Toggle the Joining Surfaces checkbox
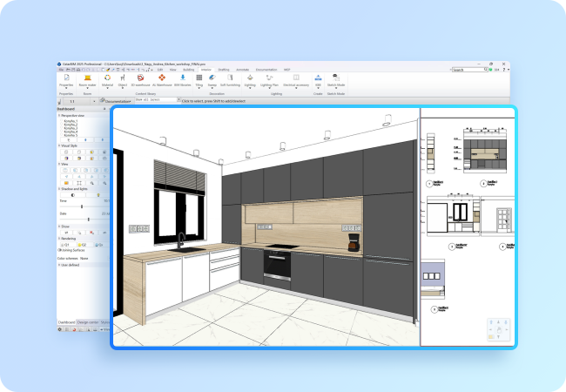The image size is (566, 392). coord(59,250)
